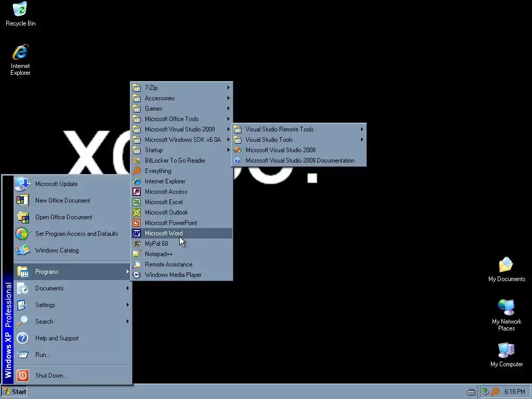The height and width of the screenshot is (399, 532).
Task: Choose Run... from the Start menu
Action: [x=72, y=354]
